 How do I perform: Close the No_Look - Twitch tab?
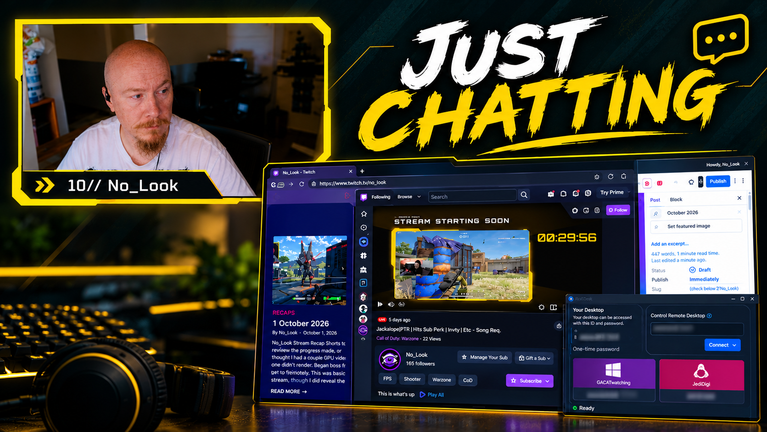[x=350, y=172]
